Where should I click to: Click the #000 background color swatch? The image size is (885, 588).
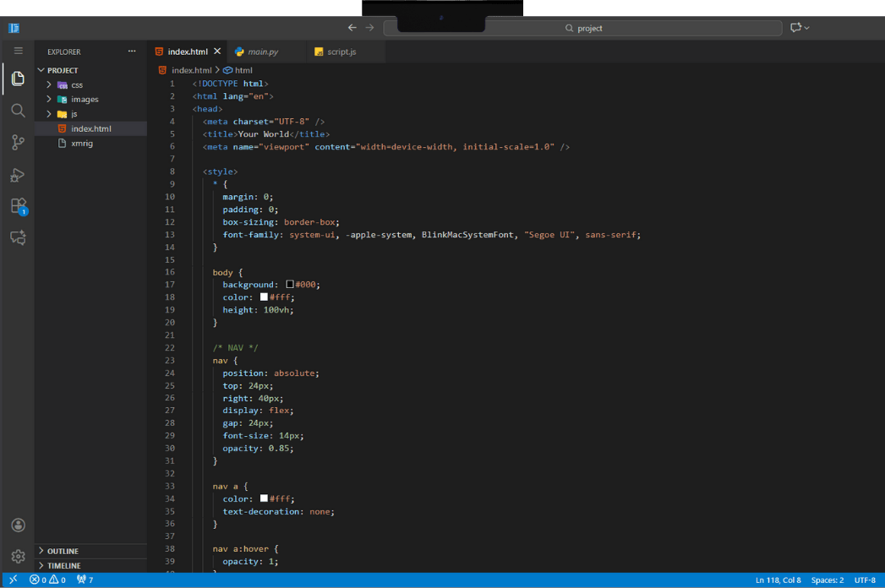tap(290, 285)
